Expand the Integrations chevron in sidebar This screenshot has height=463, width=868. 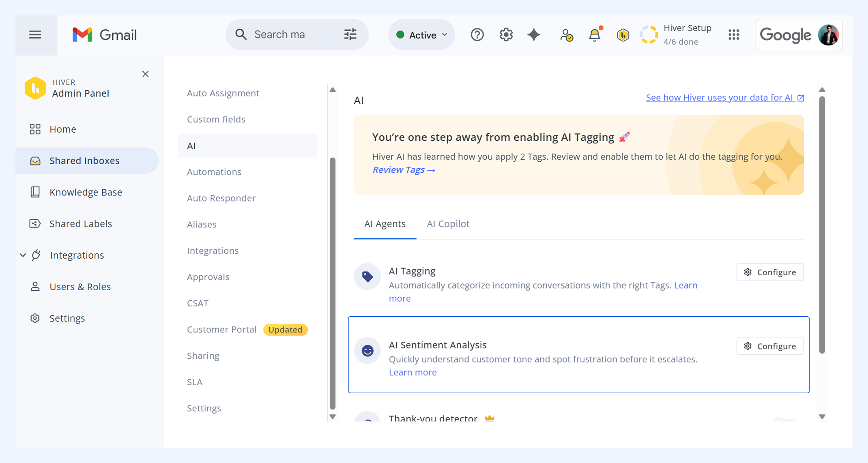coord(23,255)
